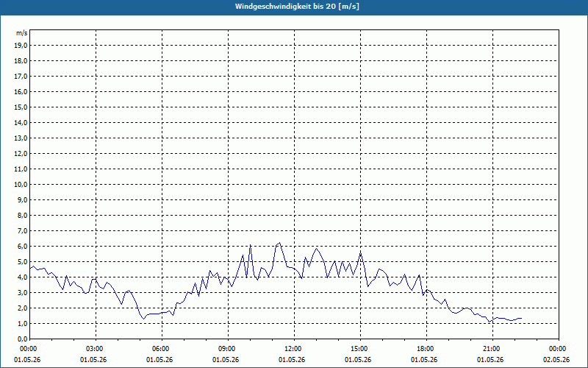Click the "m/s" unit label on y-axis

click(22, 33)
